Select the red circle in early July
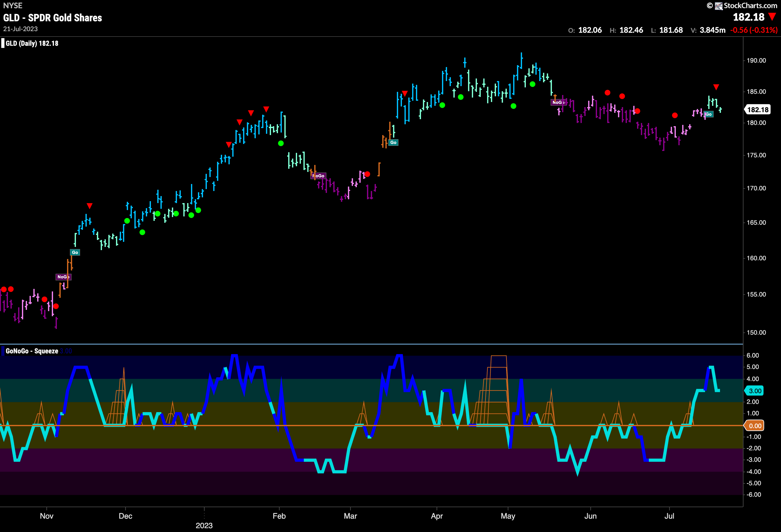The image size is (781, 532). point(675,115)
